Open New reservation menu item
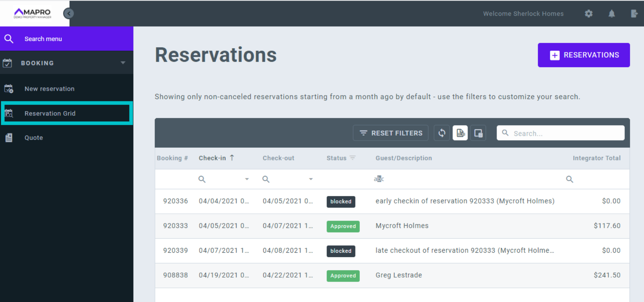 click(49, 89)
